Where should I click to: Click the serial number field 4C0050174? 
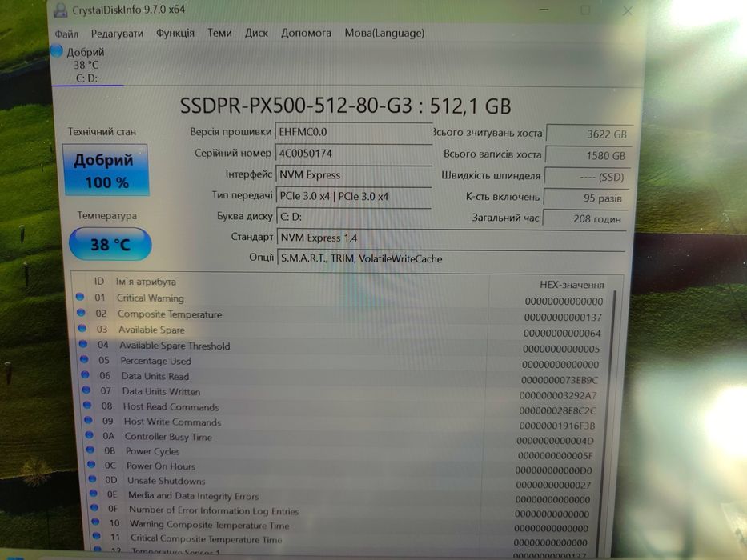(354, 154)
